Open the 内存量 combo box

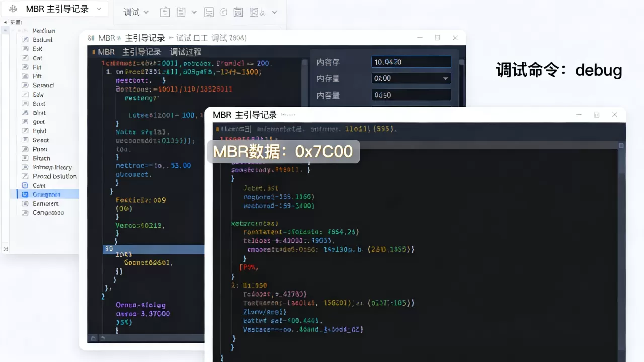coord(412,78)
